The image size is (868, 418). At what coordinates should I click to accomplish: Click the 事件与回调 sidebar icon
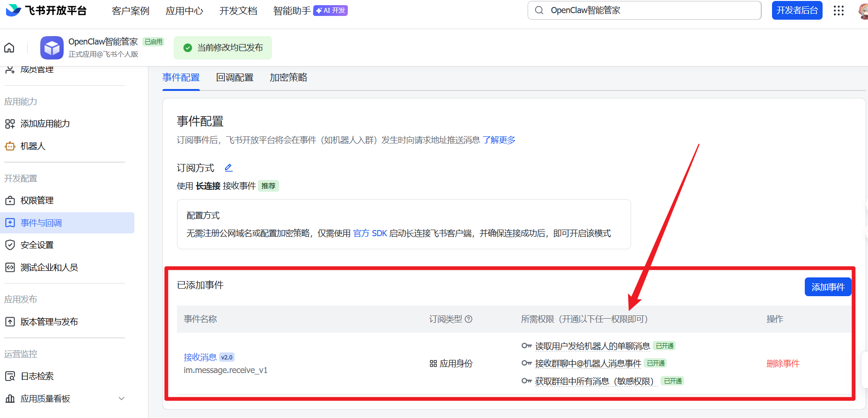[x=10, y=223]
